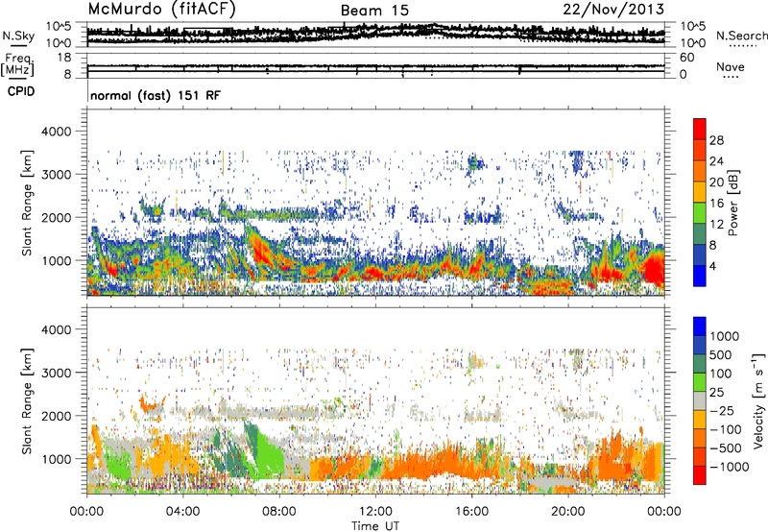Click the 'Nave' label
This screenshot has height=532, width=768.
(731, 66)
